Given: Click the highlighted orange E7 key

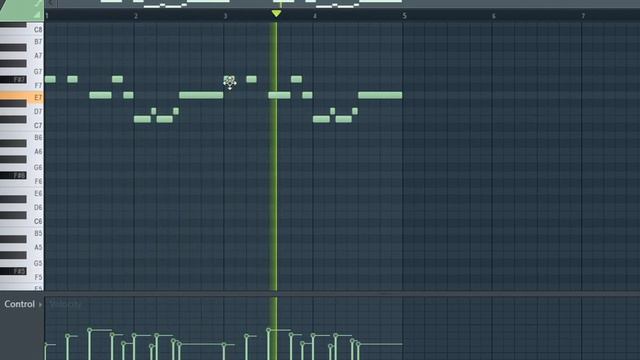Looking at the screenshot, I should (x=22, y=97).
